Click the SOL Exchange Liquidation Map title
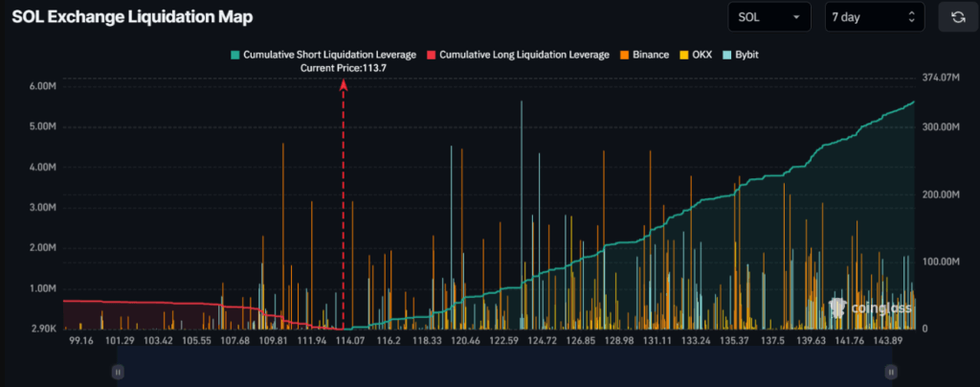 tap(132, 17)
